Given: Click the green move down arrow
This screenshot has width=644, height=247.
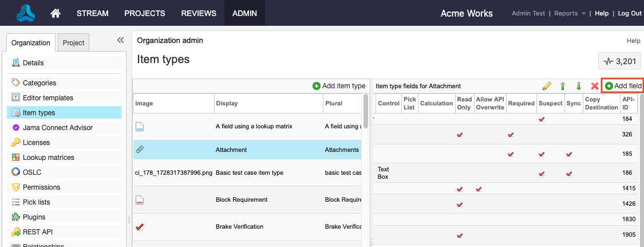Looking at the screenshot, I should (579, 86).
